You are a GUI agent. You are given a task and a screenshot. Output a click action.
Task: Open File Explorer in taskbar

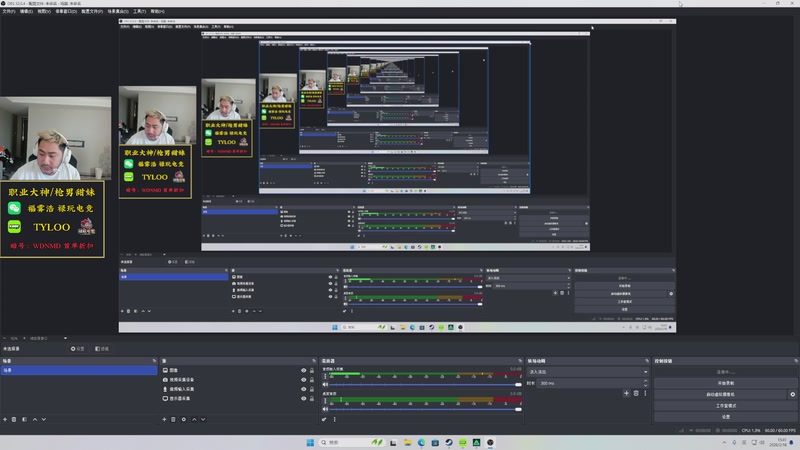407,442
